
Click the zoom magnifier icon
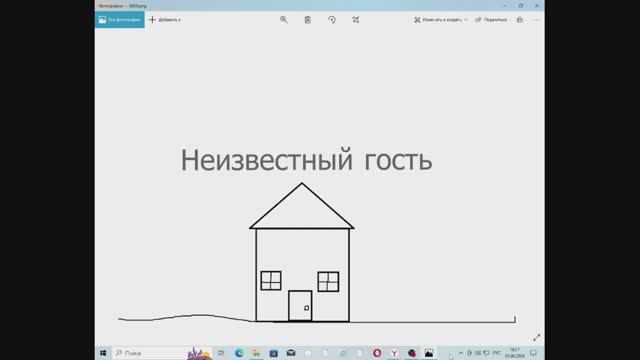pyautogui.click(x=284, y=20)
